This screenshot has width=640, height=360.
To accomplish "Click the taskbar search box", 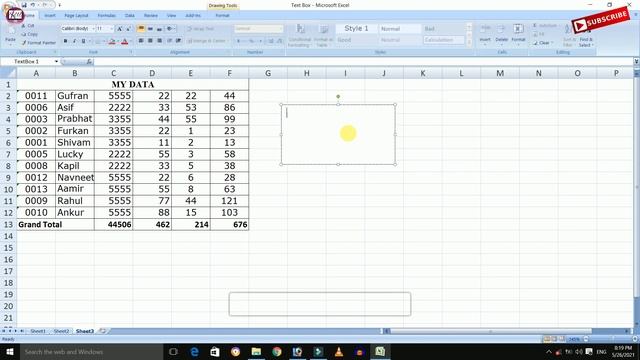I will tap(91, 352).
